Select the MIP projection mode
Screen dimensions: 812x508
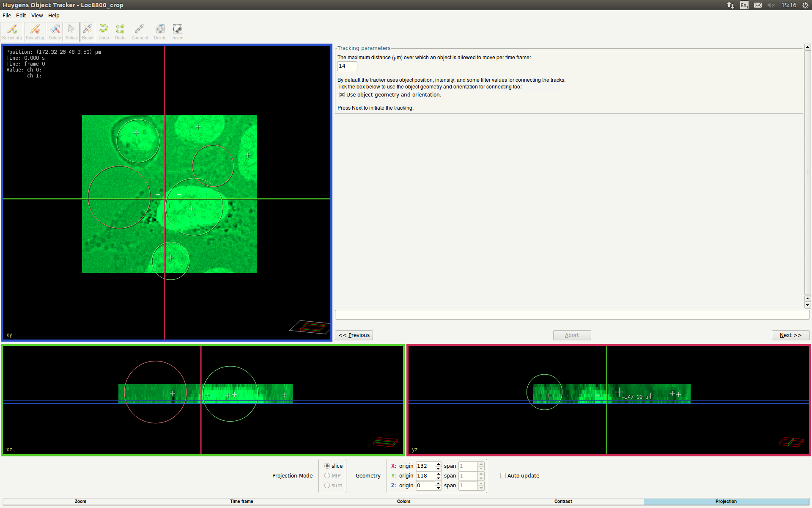click(327, 476)
